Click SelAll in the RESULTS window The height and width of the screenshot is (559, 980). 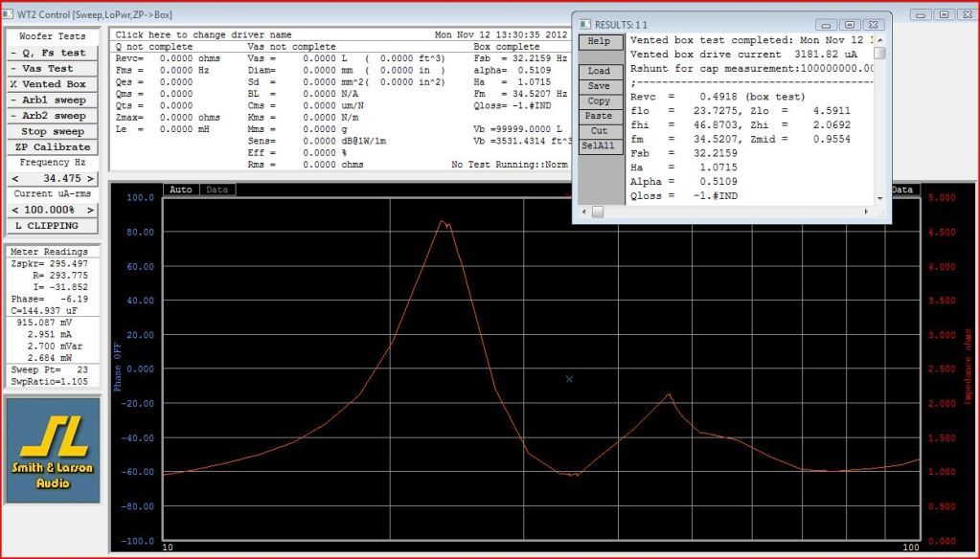tap(599, 146)
